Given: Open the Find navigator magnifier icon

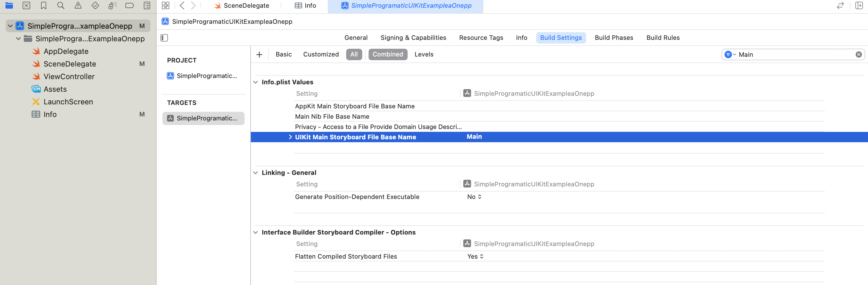Looking at the screenshot, I should [x=61, y=5].
